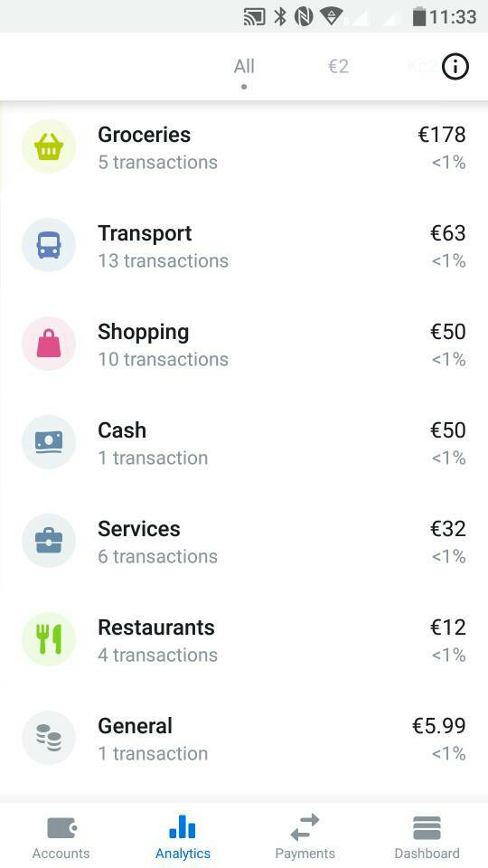
Task: Tap the Services briefcase icon
Action: (x=49, y=541)
